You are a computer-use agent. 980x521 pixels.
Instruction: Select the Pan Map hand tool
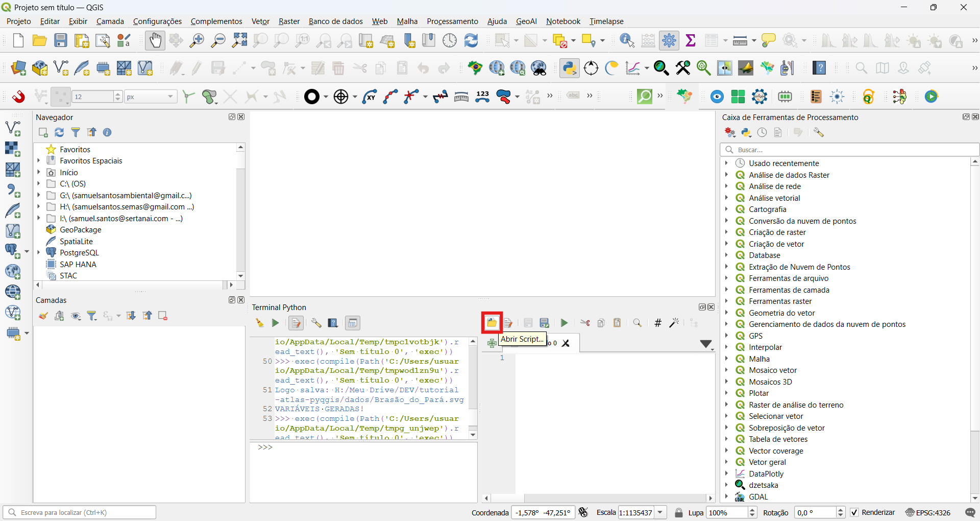coord(155,40)
